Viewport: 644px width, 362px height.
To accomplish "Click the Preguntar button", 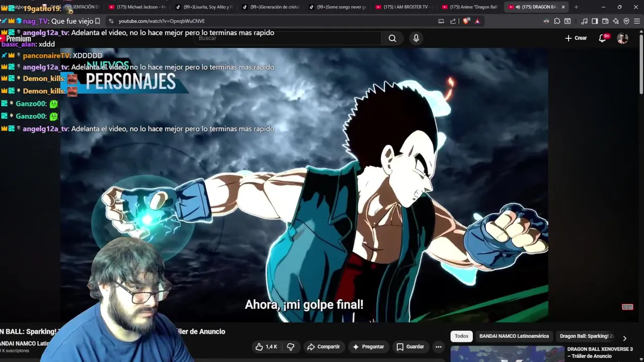I will coord(368,347).
